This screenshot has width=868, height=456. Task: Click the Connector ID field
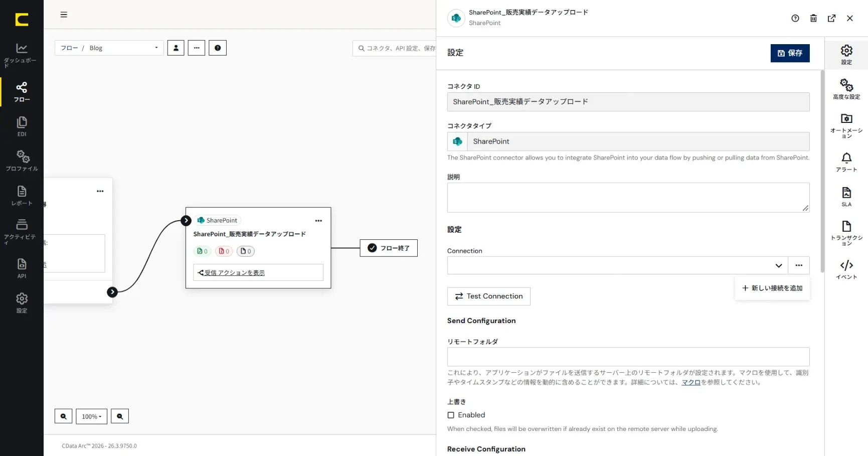pyautogui.click(x=628, y=102)
